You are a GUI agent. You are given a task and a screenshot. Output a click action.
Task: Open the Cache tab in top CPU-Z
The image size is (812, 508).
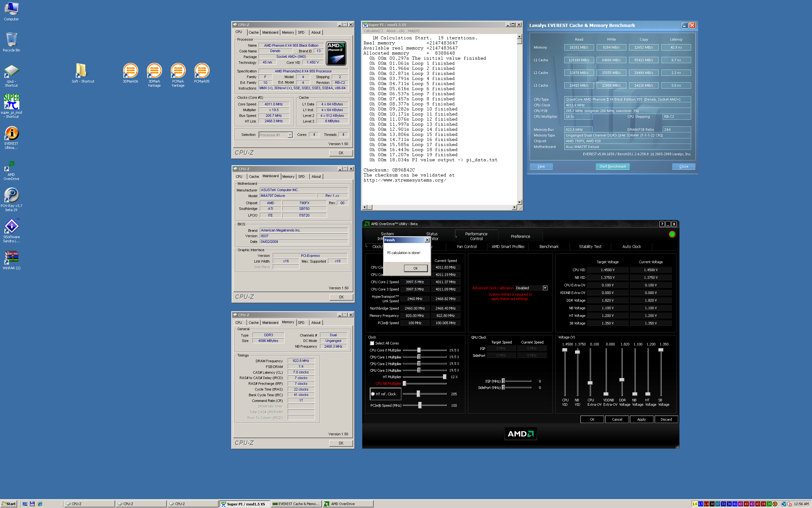254,33
